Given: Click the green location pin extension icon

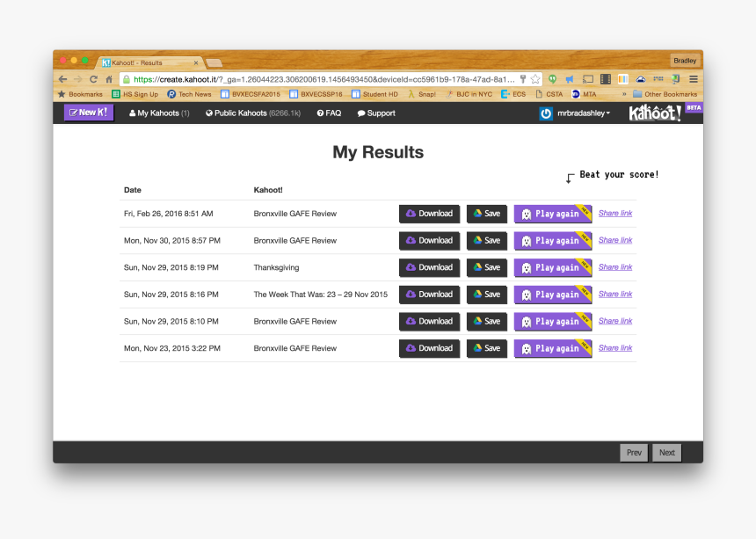Looking at the screenshot, I should point(553,79).
